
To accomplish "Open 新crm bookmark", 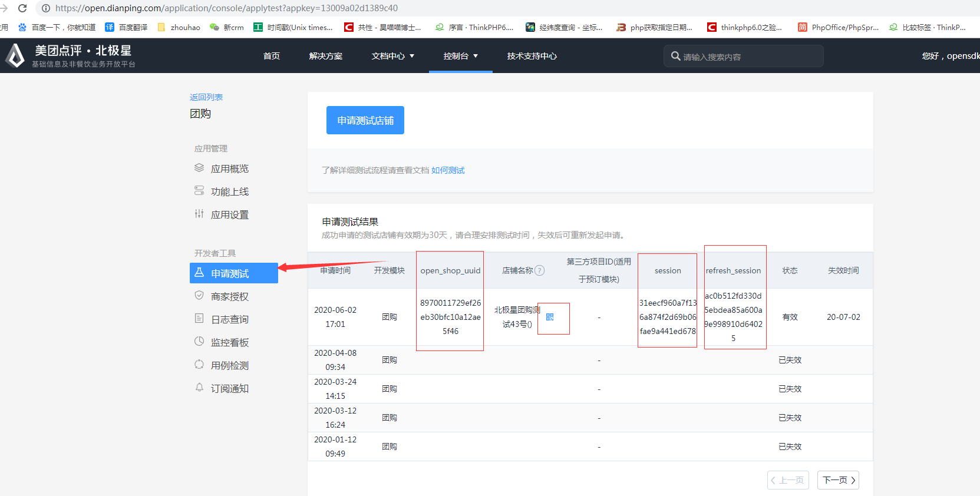I will pos(227,27).
